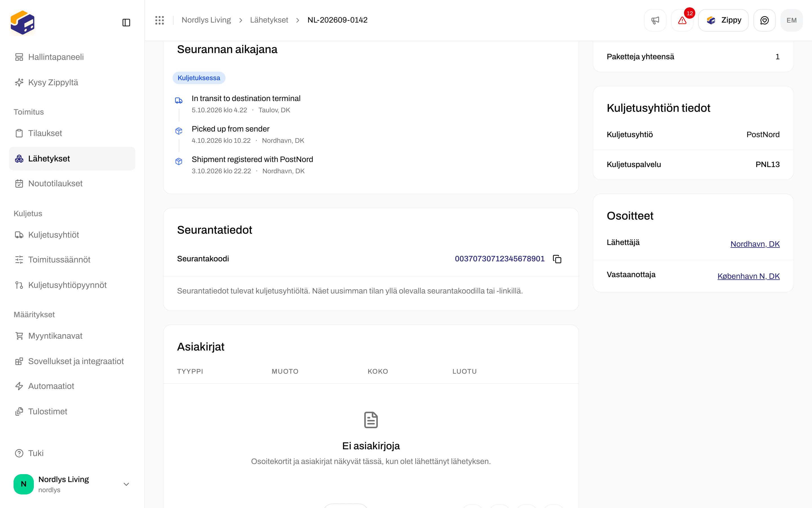
Task: Click Lähetykset breadcrumb
Action: [269, 20]
